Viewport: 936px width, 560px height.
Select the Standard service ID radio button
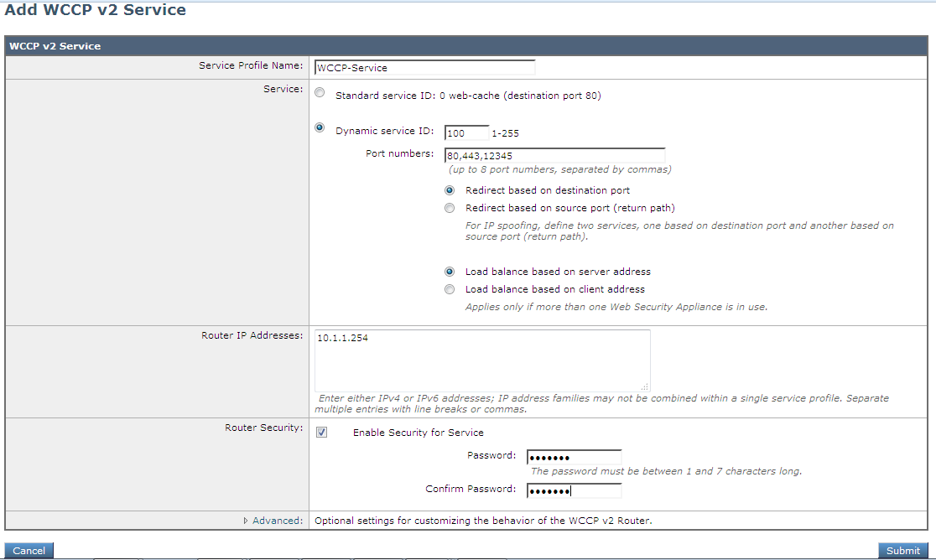[x=320, y=92]
